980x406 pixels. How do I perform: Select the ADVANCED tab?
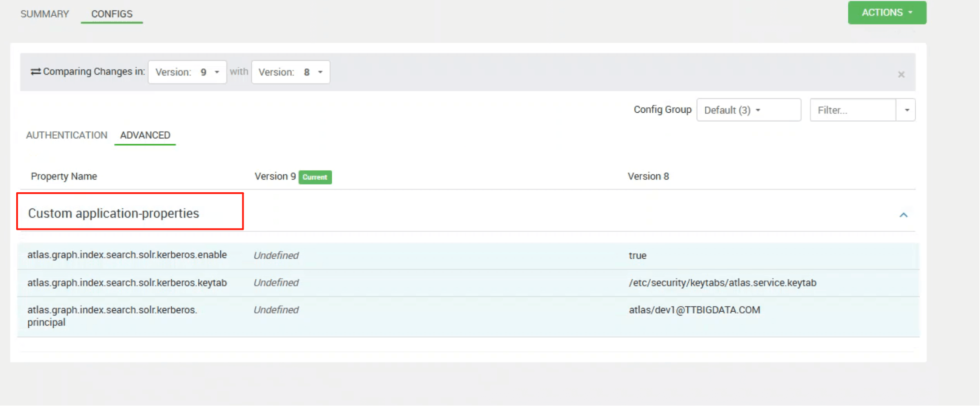click(x=145, y=135)
